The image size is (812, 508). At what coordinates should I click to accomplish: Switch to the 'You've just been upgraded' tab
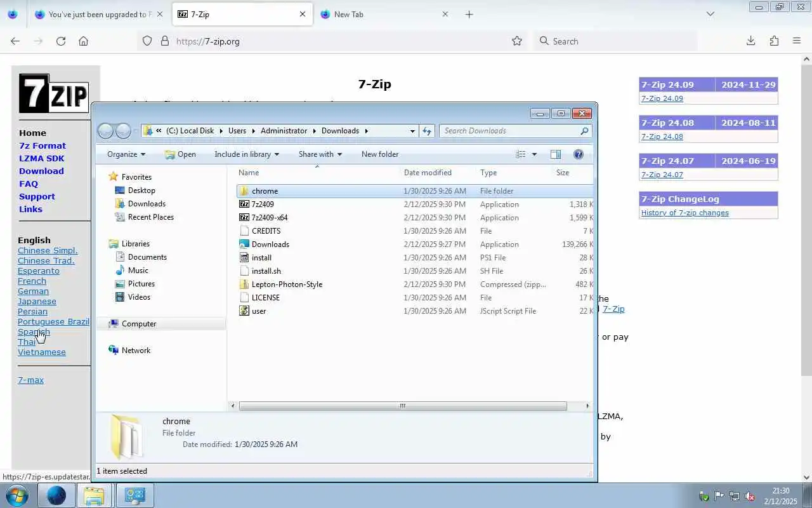pyautogui.click(x=100, y=14)
